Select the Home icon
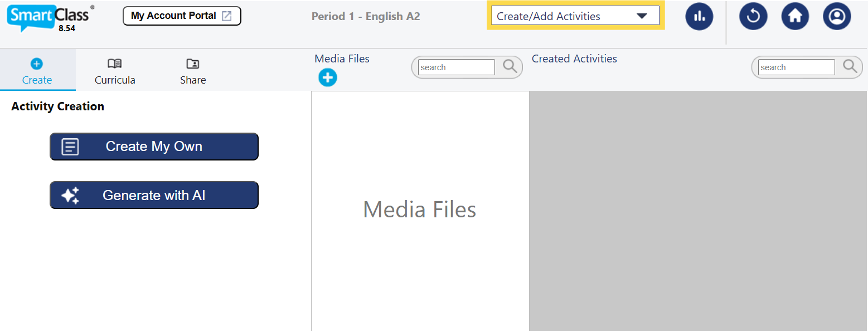 click(x=795, y=16)
